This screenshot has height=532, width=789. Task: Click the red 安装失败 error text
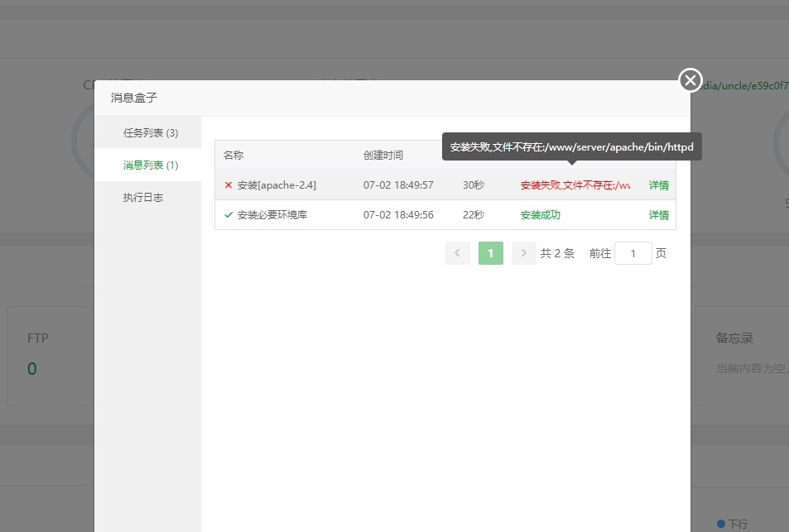tap(575, 185)
